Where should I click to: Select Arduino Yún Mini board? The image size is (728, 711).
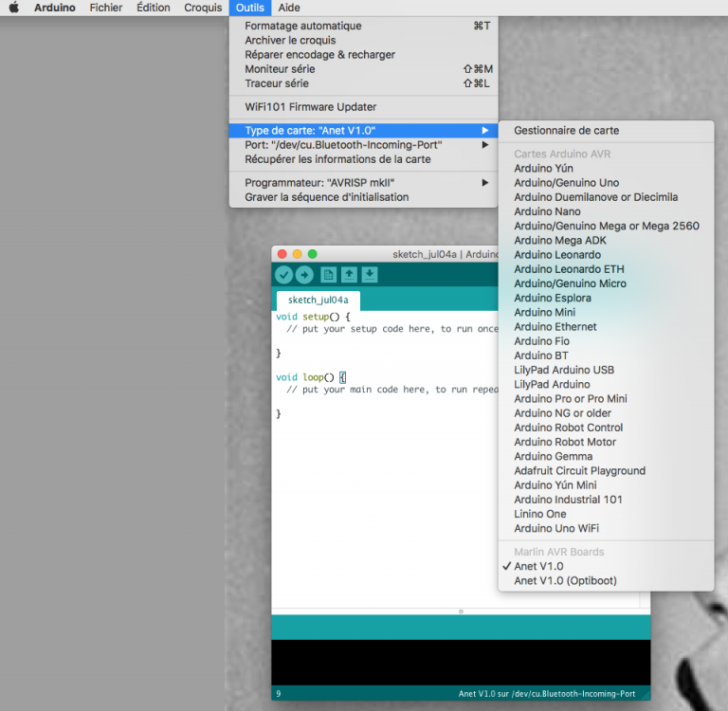[606, 484]
